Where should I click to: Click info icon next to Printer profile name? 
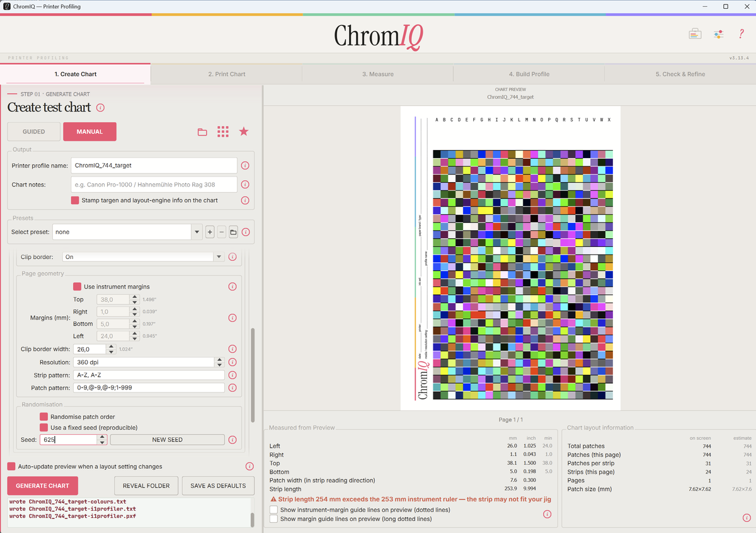click(245, 166)
